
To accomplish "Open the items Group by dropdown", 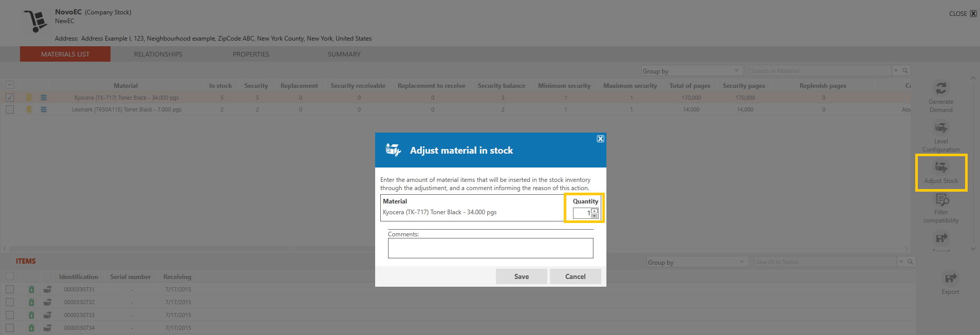I will (697, 262).
